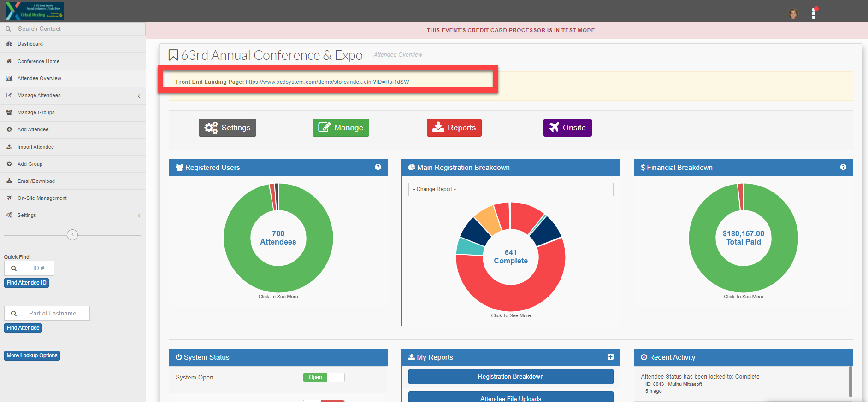The image size is (868, 402).
Task: Click the power icon in System Status header
Action: (178, 357)
